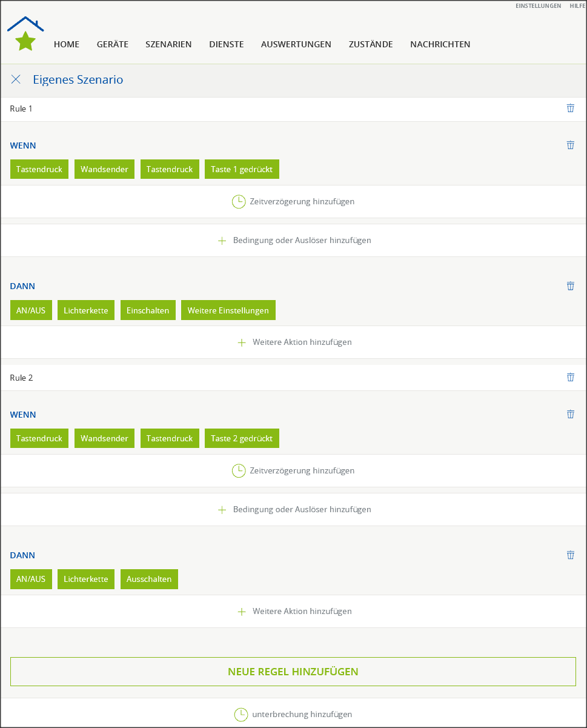Delete the WENN section of Rule 1
The height and width of the screenshot is (728, 587).
click(x=570, y=145)
